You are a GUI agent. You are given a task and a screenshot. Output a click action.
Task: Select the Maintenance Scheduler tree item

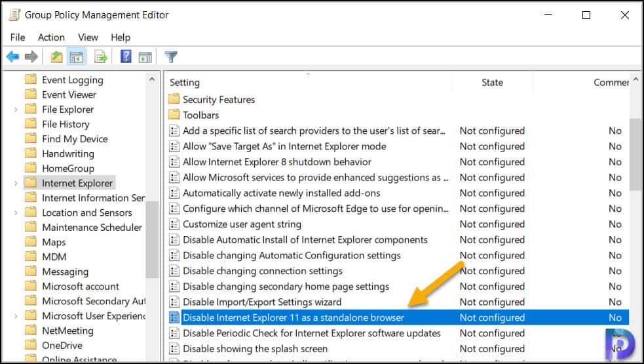tap(92, 228)
